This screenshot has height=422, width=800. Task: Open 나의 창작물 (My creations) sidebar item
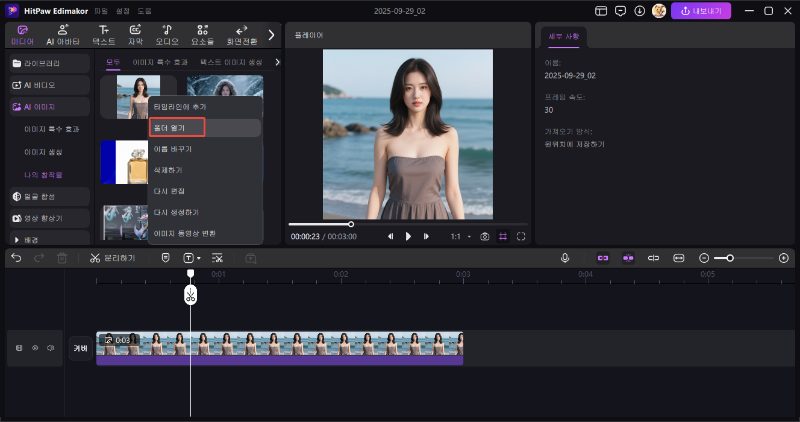pyautogui.click(x=43, y=175)
